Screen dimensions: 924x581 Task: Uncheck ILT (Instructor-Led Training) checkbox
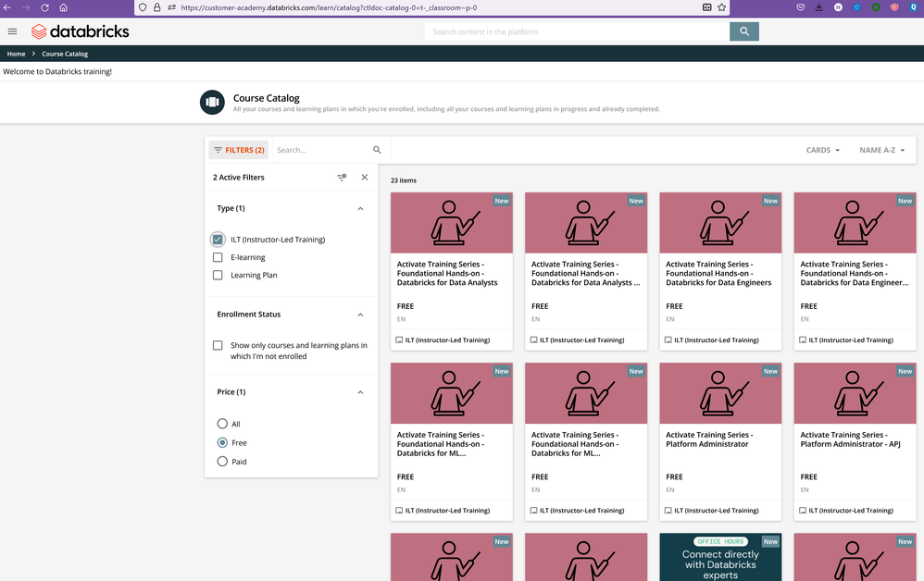pos(218,240)
